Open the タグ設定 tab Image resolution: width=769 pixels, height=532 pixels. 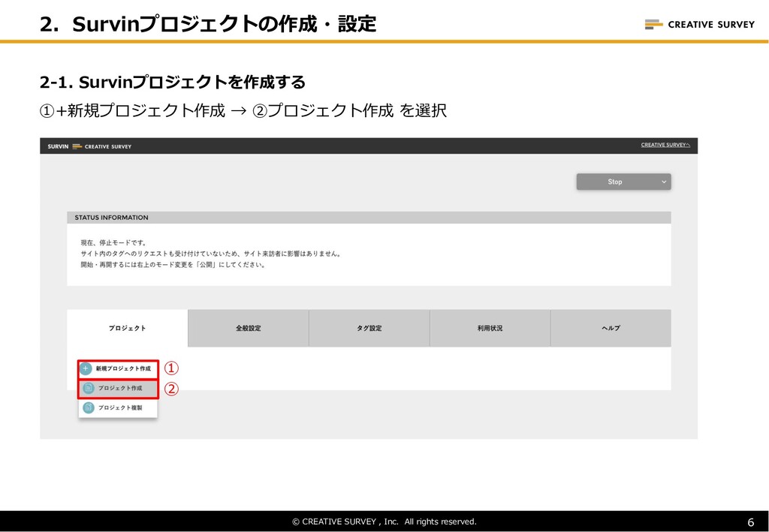369,328
